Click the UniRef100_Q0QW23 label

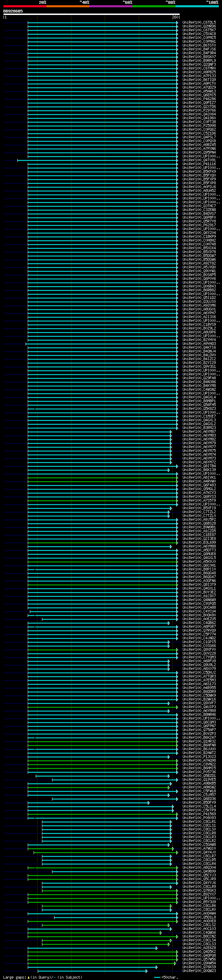click(x=199, y=971)
